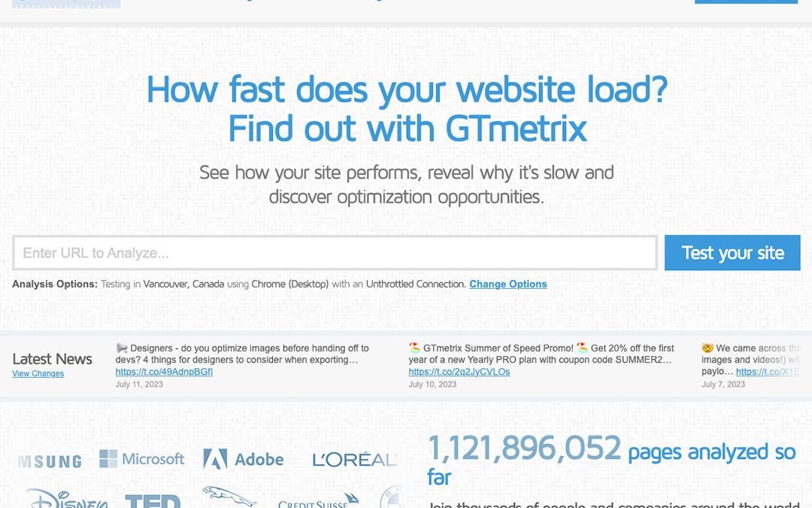Screen dimensions: 812x508
Task: Click the 'July 11, 2023' news date
Action: (x=139, y=385)
